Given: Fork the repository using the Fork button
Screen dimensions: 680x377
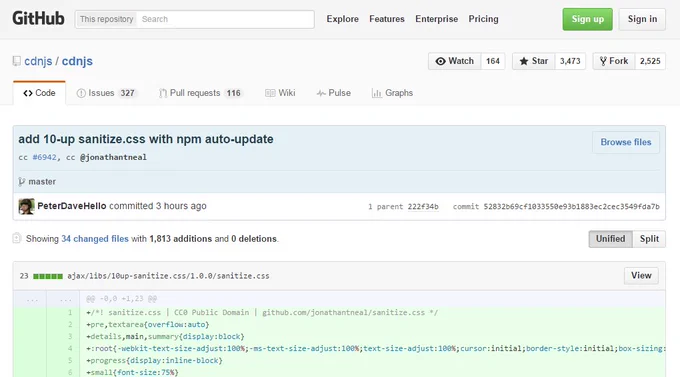Looking at the screenshot, I should pos(614,61).
